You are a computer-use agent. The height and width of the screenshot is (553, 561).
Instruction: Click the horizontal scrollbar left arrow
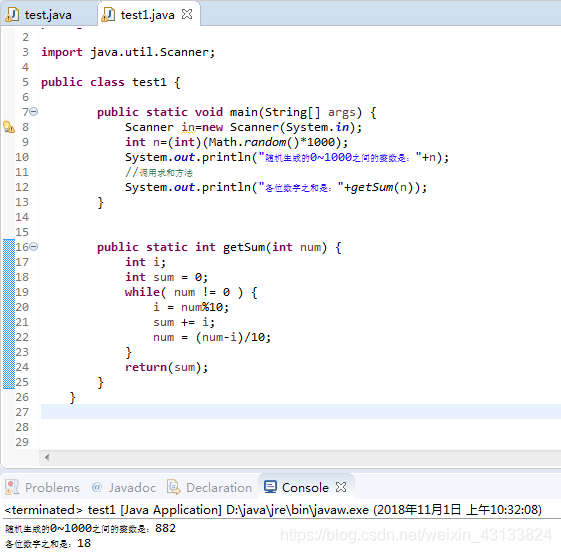[x=47, y=457]
